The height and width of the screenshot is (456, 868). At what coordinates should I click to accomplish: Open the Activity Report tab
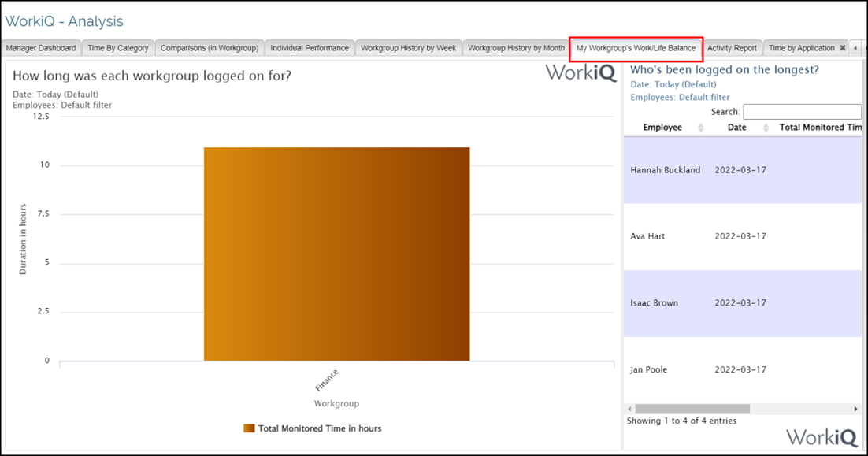coord(732,48)
